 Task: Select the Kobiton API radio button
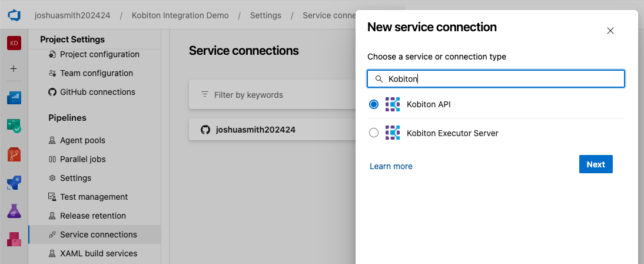[374, 104]
